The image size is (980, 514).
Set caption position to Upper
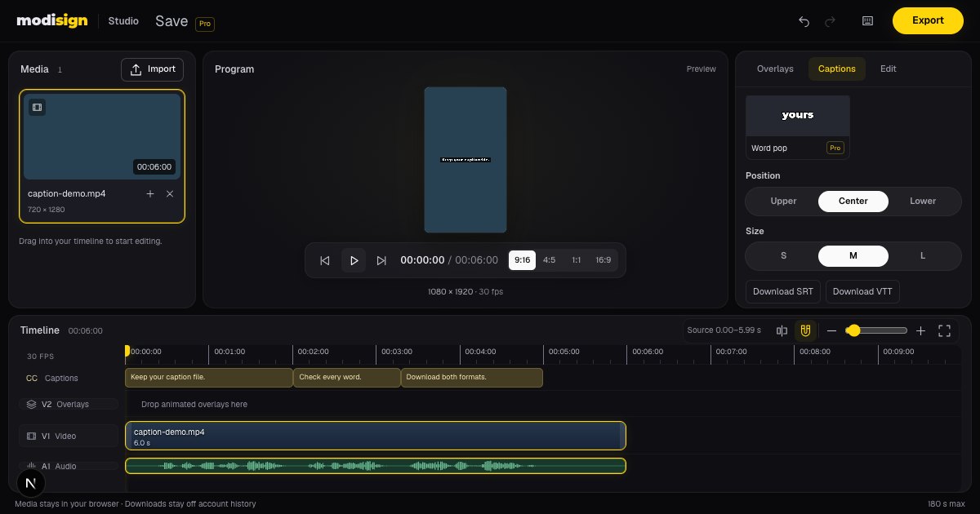tap(783, 201)
